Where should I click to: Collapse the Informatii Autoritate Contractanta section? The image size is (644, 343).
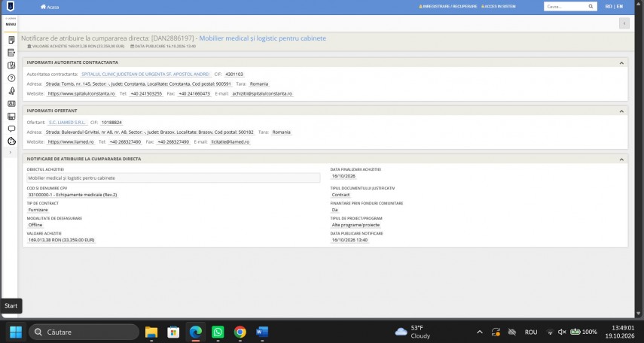[621, 62]
